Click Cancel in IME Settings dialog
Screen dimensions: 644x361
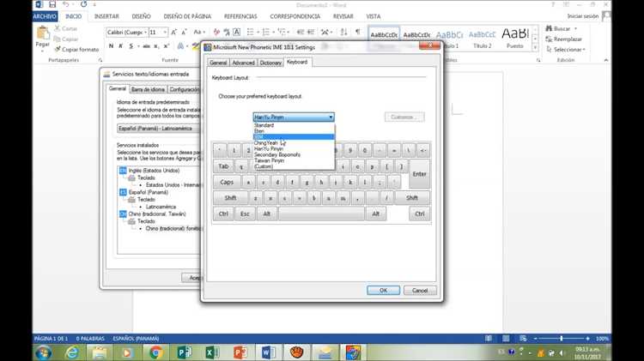(420, 290)
